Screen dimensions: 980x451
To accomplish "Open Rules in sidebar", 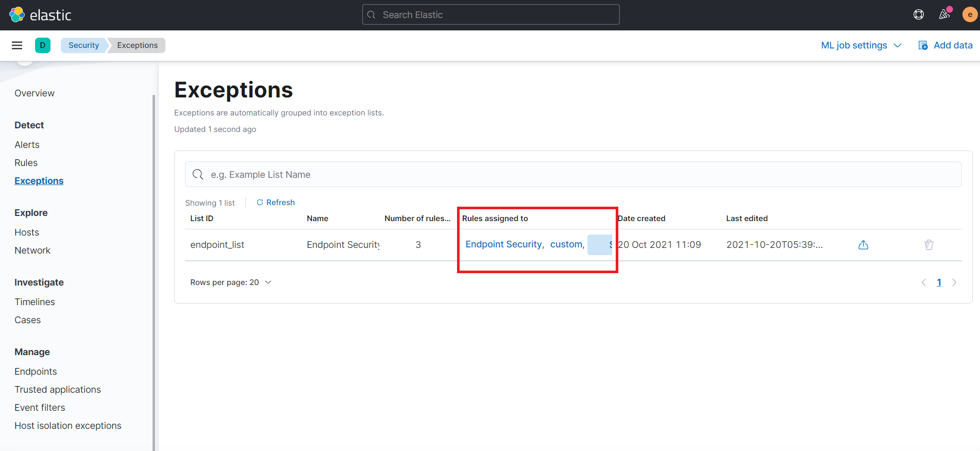I will tap(26, 163).
